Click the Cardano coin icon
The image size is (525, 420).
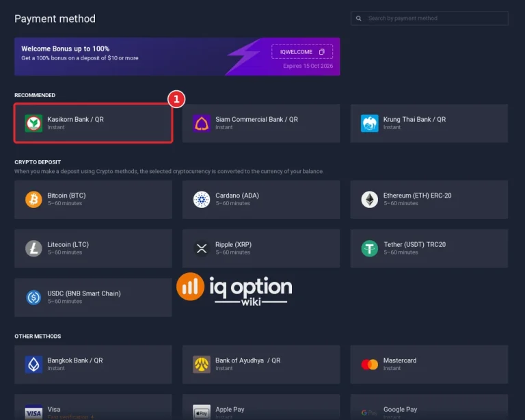click(x=202, y=199)
